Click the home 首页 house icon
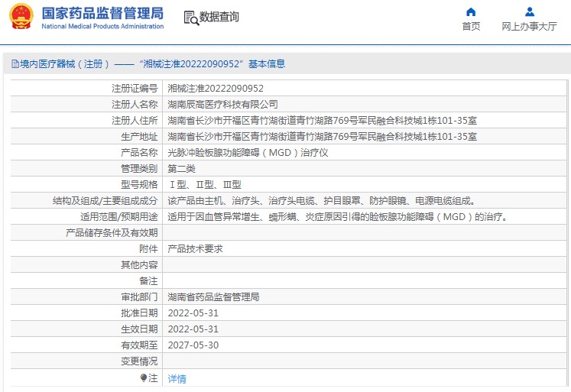Image resolution: width=571 pixels, height=392 pixels. click(x=471, y=12)
